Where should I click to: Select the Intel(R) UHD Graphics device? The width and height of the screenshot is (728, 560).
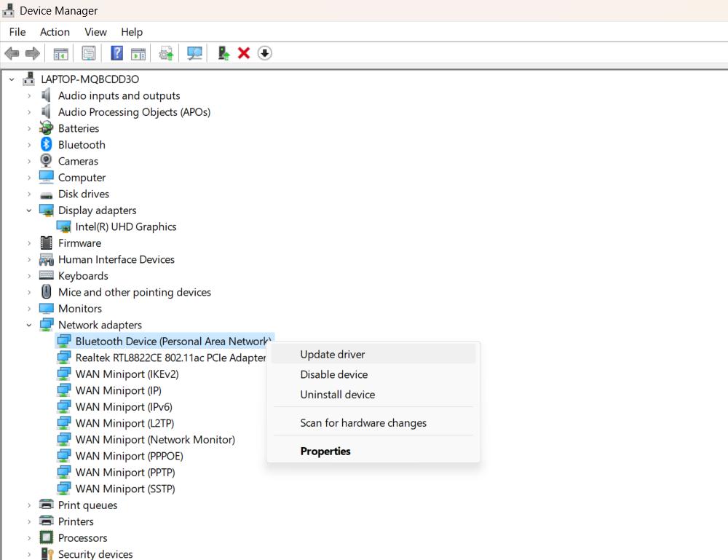(127, 226)
